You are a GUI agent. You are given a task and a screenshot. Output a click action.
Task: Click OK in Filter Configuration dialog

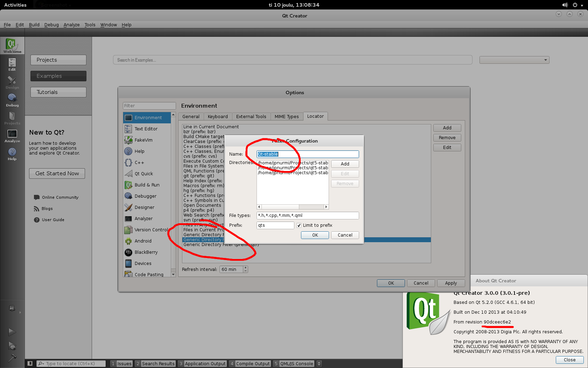coord(315,235)
